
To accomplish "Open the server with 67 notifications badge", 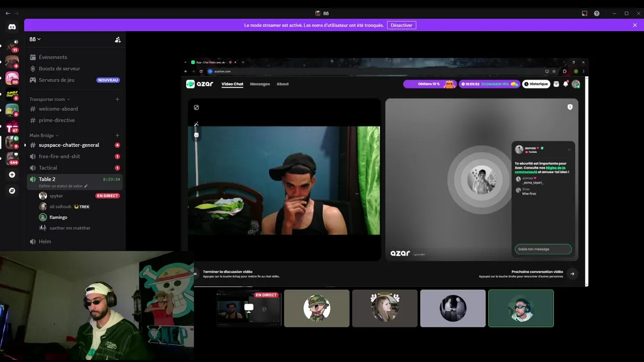I will 12,126.
